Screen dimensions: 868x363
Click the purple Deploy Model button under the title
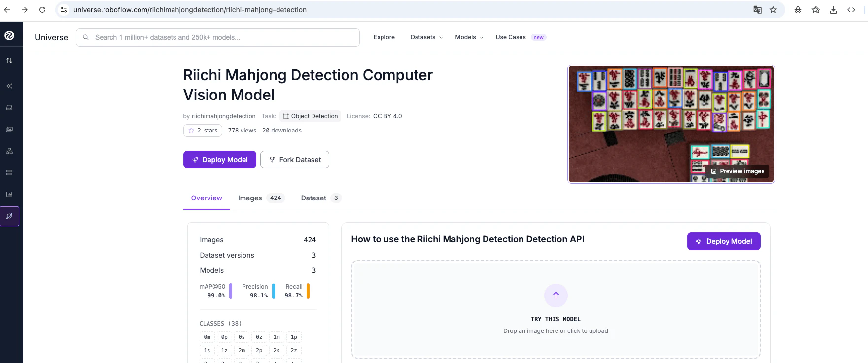click(220, 160)
